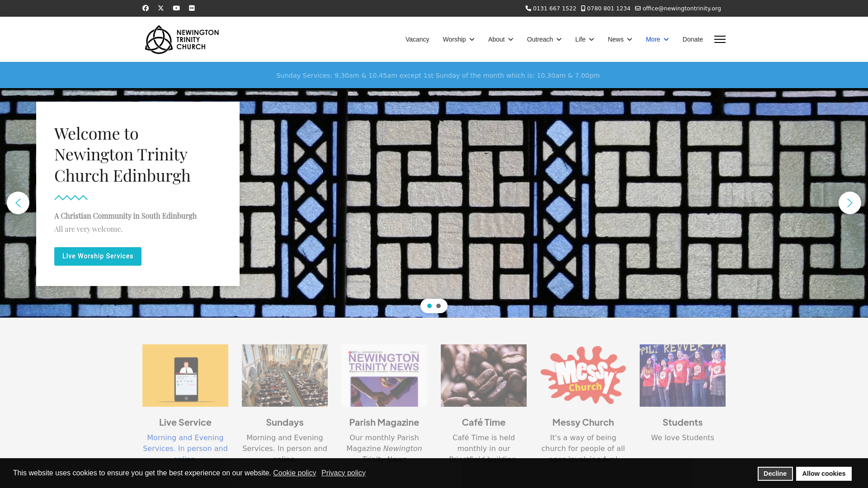Viewport: 868px width, 488px height.
Task: Click the Live Worship Services button
Action: (x=98, y=256)
